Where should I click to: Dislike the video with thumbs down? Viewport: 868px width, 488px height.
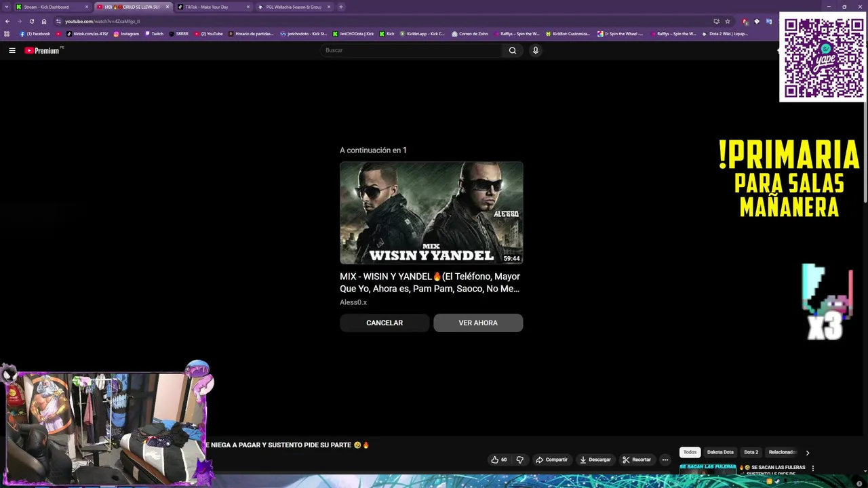coord(519,460)
